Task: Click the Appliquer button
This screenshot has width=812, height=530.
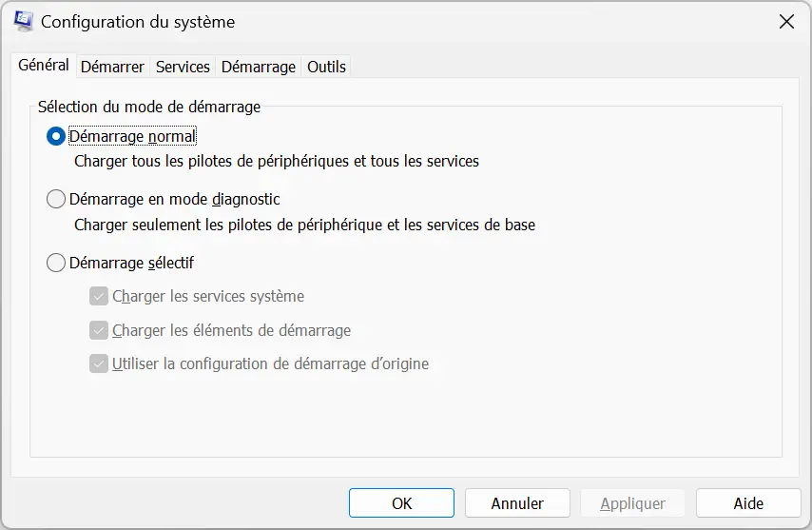Action: [633, 503]
